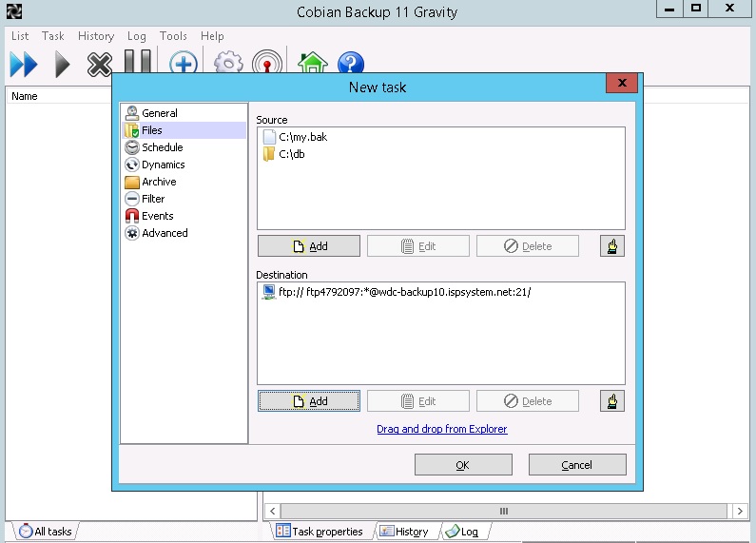Switch to the All tasks tab

click(46, 532)
